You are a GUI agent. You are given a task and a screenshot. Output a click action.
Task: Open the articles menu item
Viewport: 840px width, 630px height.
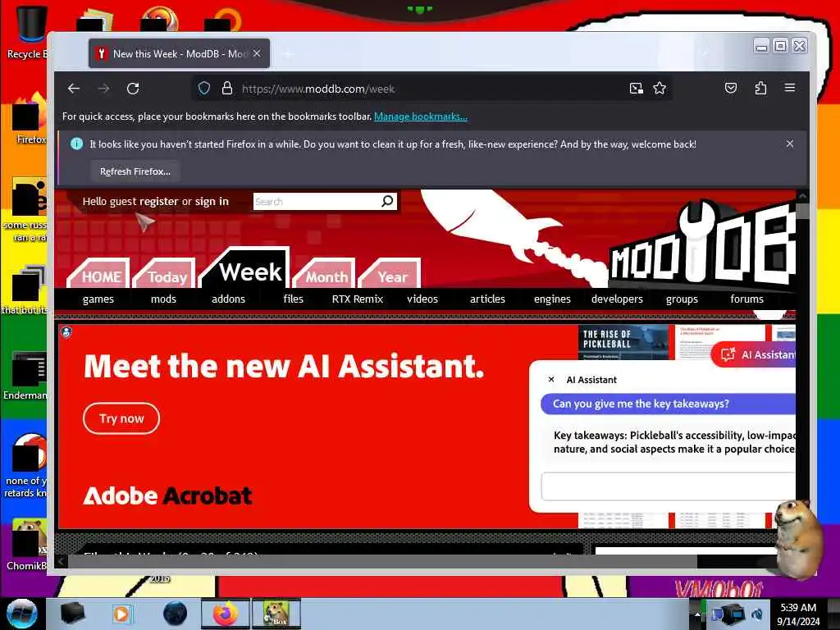point(487,299)
